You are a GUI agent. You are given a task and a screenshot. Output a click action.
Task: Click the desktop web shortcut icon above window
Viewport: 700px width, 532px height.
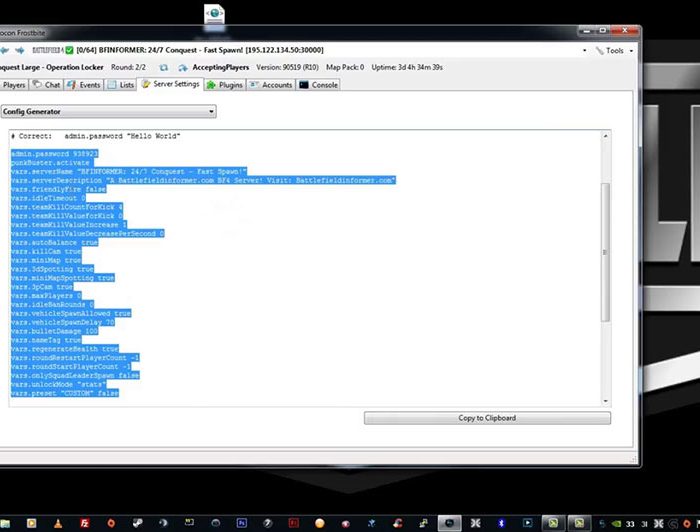click(x=215, y=15)
